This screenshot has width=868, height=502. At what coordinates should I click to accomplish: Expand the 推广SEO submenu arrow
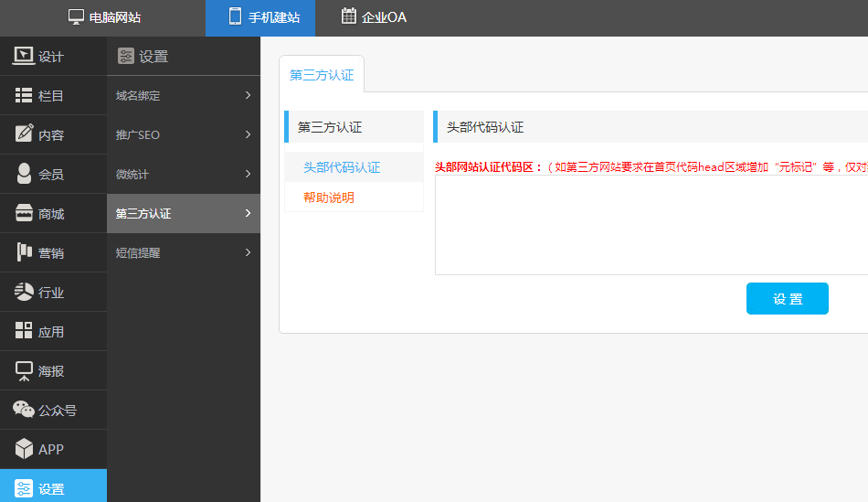coord(248,134)
